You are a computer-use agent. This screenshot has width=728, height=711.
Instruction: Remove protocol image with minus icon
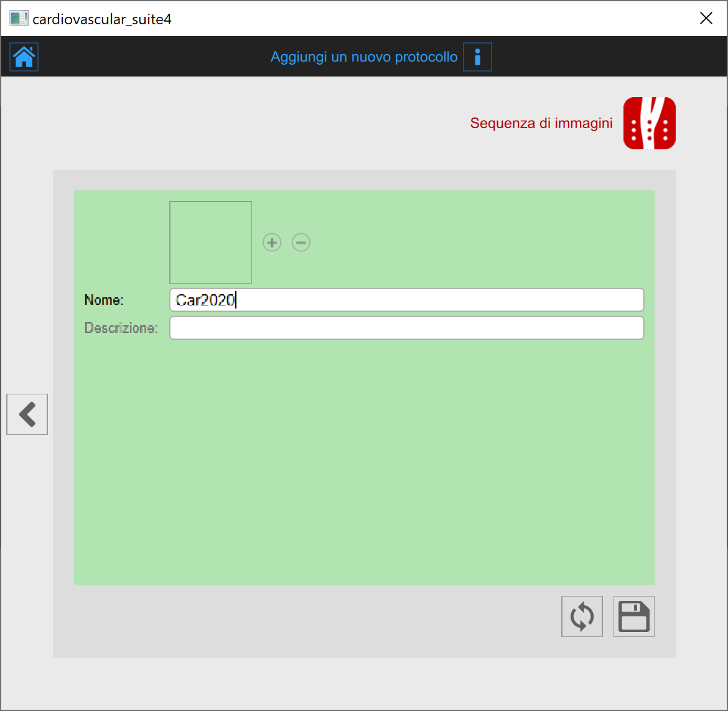pyautogui.click(x=301, y=242)
